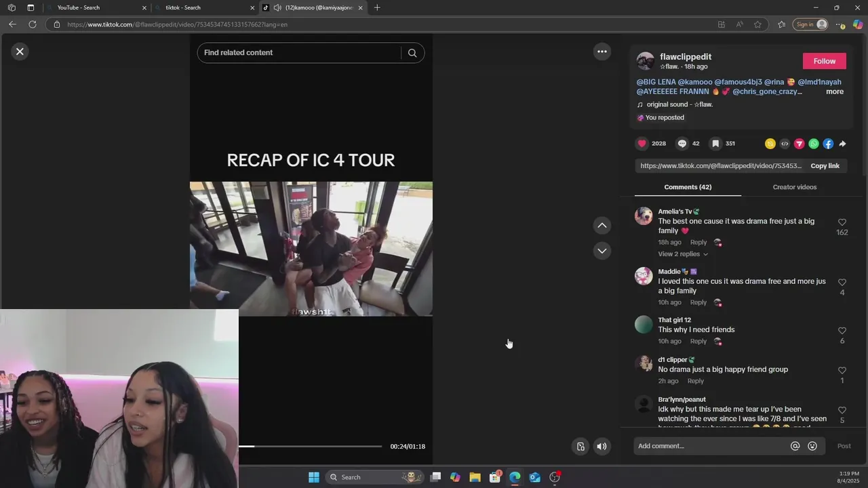Expand View 2 replies on Amelia's comment
Viewport: 868px width, 488px height.
tap(682, 254)
